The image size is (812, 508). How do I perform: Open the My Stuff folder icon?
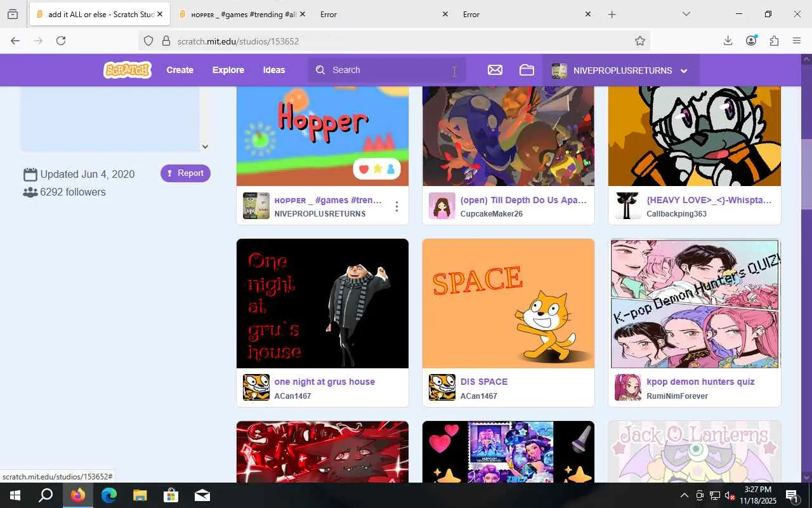pyautogui.click(x=527, y=70)
